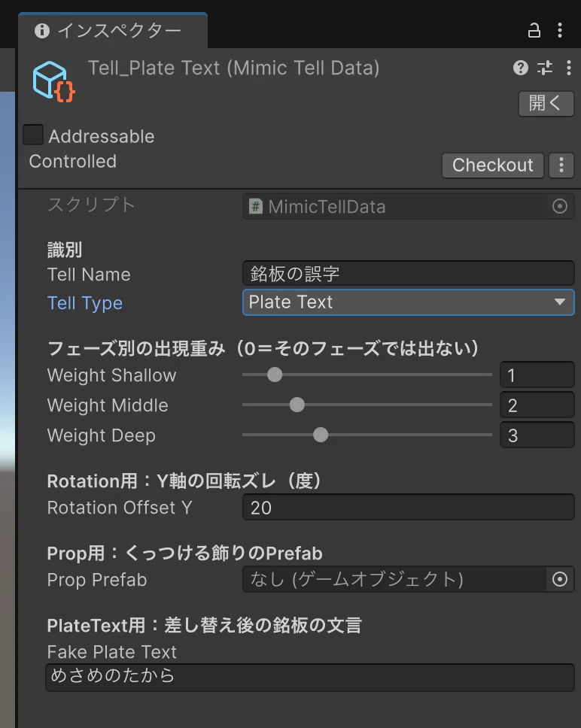This screenshot has width=581, height=728.
Task: Open the asset header context menu
Action: [569, 68]
